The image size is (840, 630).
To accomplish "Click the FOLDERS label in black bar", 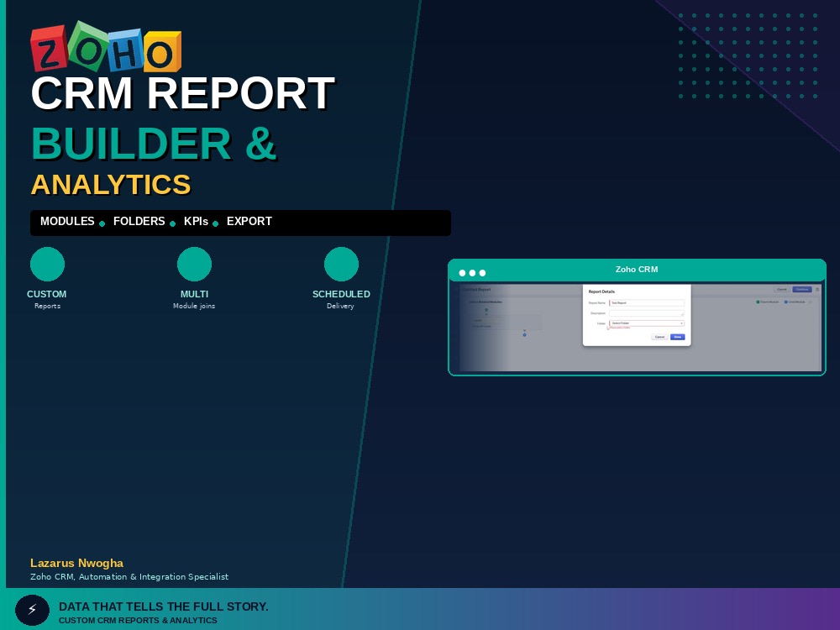I will pyautogui.click(x=139, y=221).
